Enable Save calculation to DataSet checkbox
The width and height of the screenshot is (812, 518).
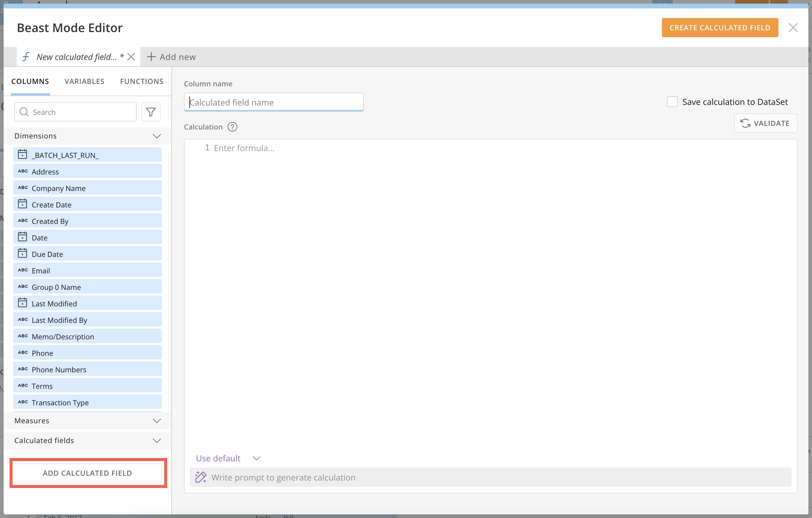pos(672,102)
